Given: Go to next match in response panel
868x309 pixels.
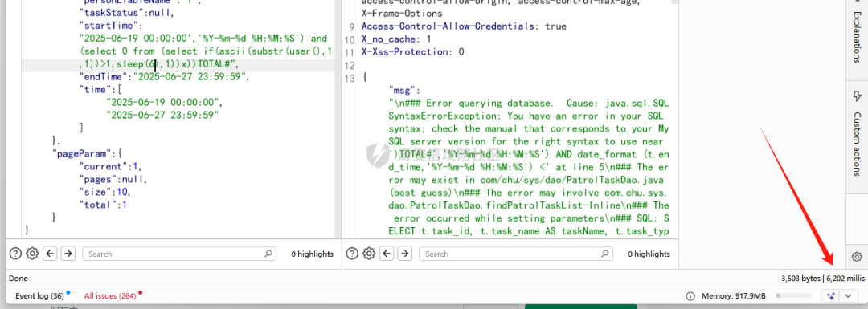Looking at the screenshot, I should tap(404, 254).
